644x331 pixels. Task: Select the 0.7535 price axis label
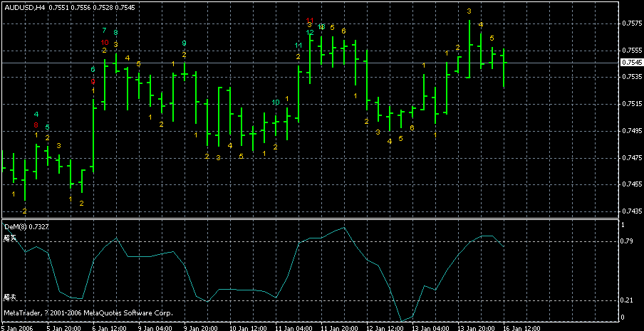(x=631, y=77)
